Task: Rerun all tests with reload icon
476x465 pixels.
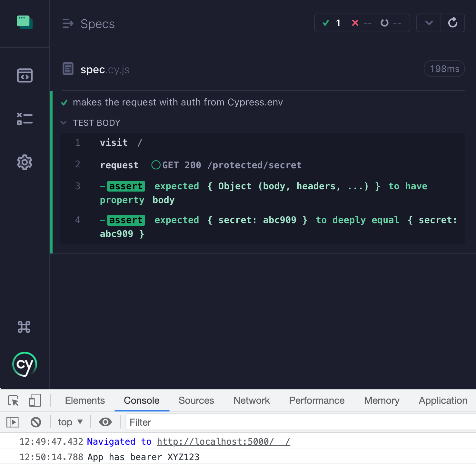Action: click(x=453, y=23)
